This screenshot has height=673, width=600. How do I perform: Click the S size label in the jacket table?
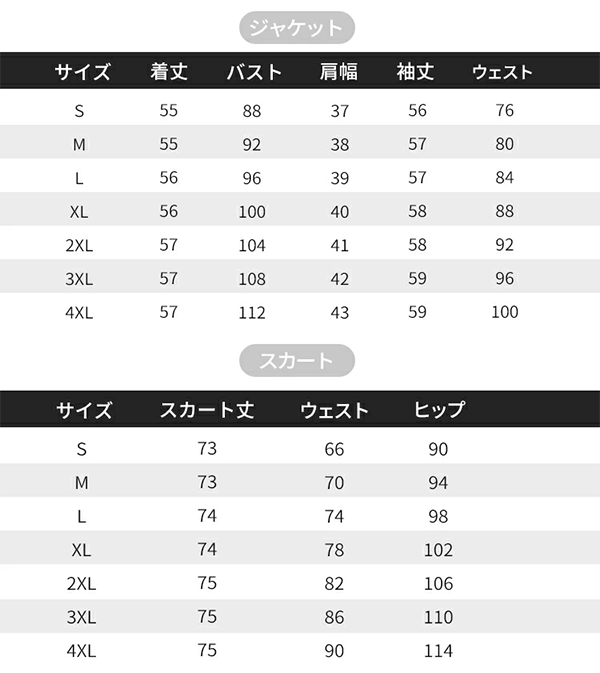click(80, 111)
